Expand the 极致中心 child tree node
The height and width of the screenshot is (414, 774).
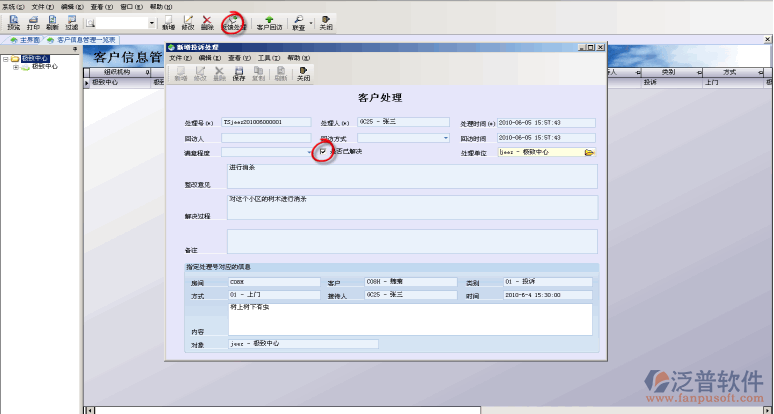(17, 67)
